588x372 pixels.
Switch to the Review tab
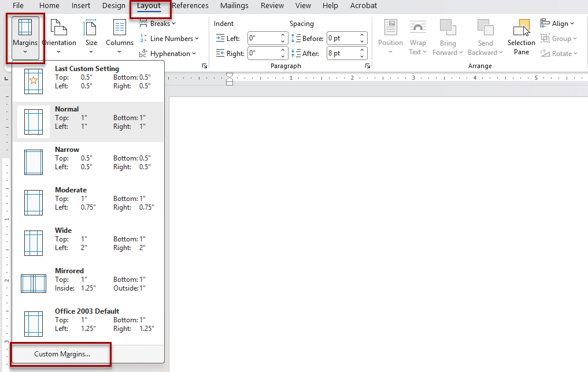pyautogui.click(x=272, y=6)
